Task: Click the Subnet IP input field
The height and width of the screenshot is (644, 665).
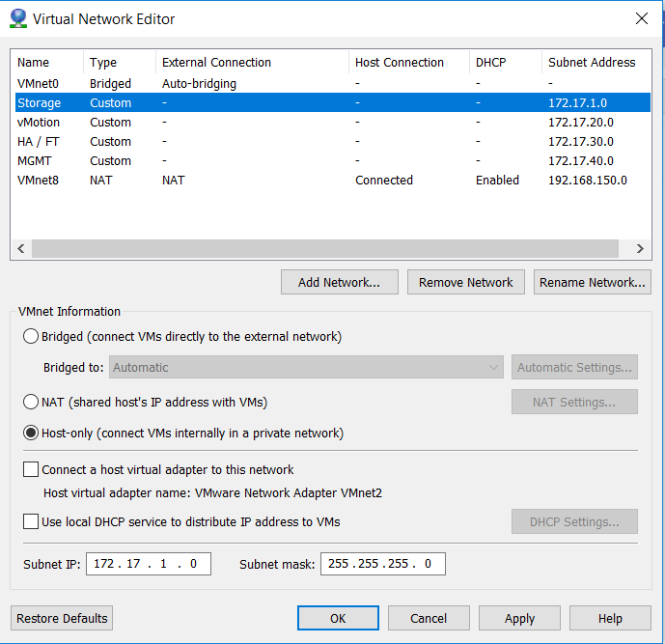Action: click(149, 564)
